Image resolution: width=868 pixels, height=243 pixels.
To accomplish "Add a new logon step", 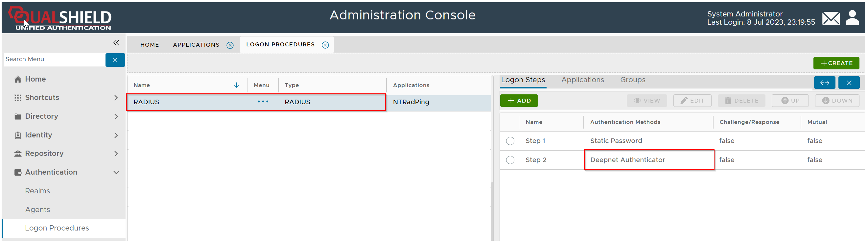I will [x=519, y=101].
